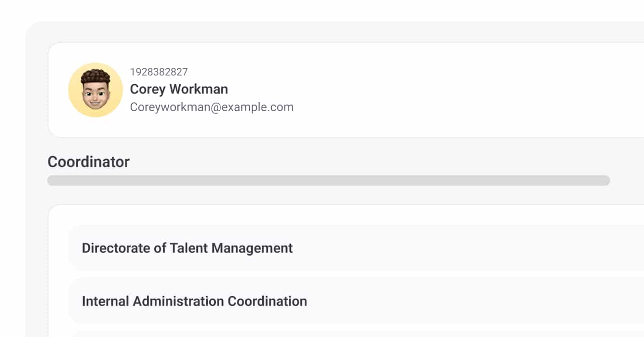
Task: Click the memoji's curly hair on the avatar
Action: coord(95,77)
